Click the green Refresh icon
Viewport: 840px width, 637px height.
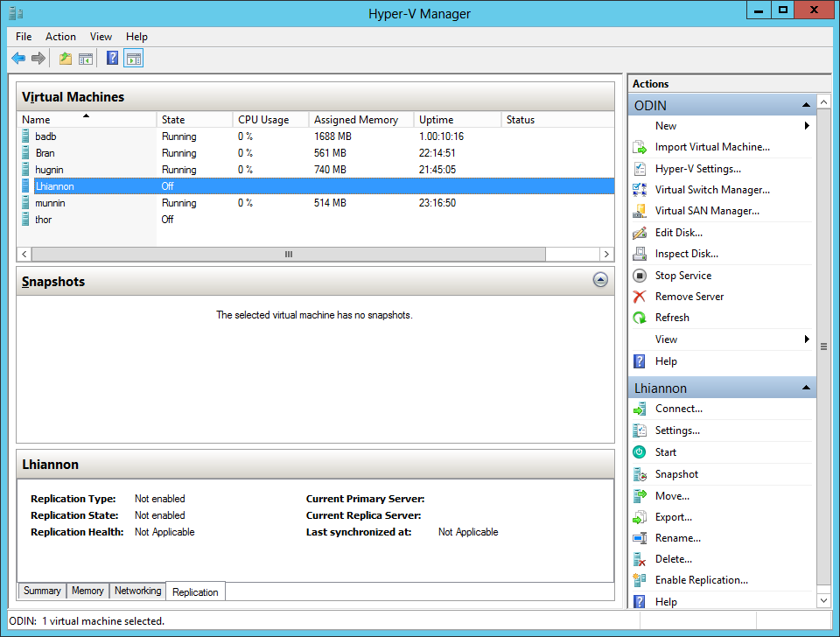click(x=640, y=318)
